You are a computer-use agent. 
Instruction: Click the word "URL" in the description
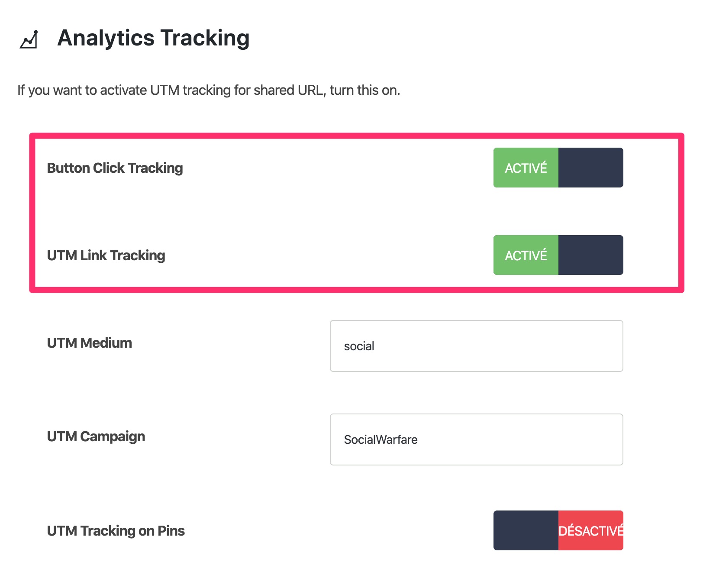click(x=311, y=90)
